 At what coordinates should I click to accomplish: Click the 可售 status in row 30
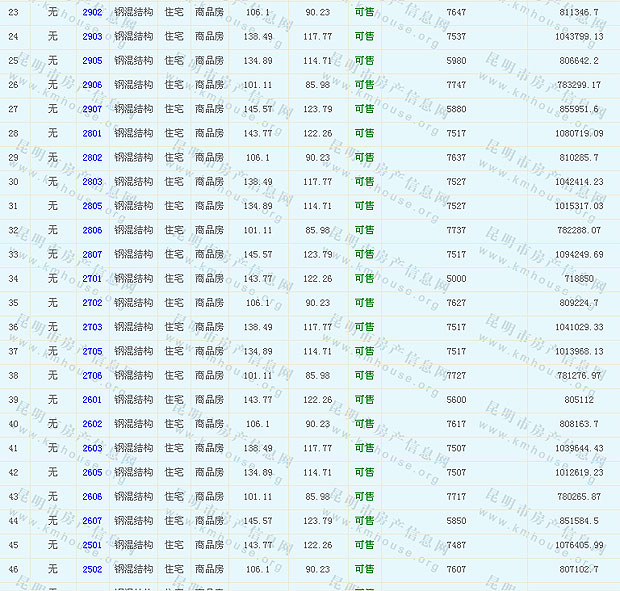[x=364, y=182]
